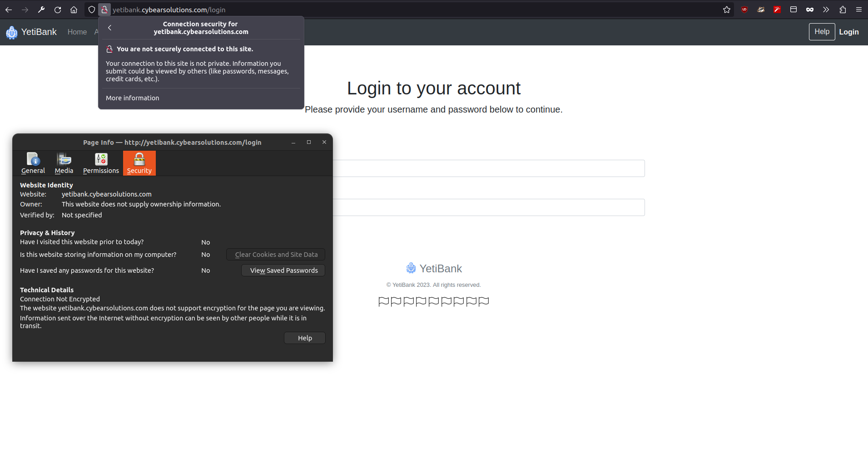Click the mask-shaped extension icon
This screenshot has height=467, width=868.
point(810,10)
